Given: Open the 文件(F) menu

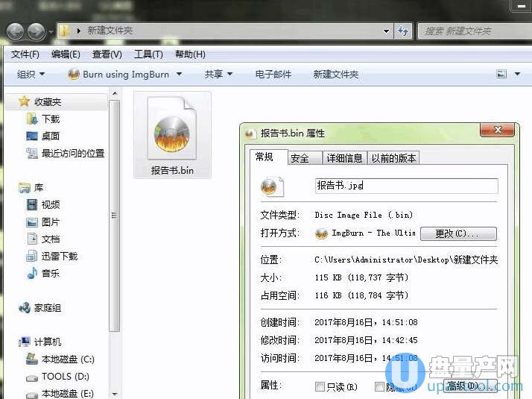Looking at the screenshot, I should pyautogui.click(x=25, y=54).
